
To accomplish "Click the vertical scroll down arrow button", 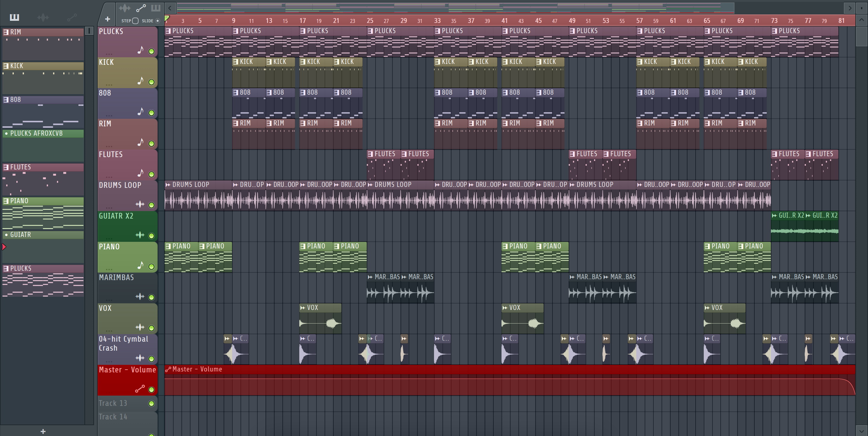I will pyautogui.click(x=861, y=431).
